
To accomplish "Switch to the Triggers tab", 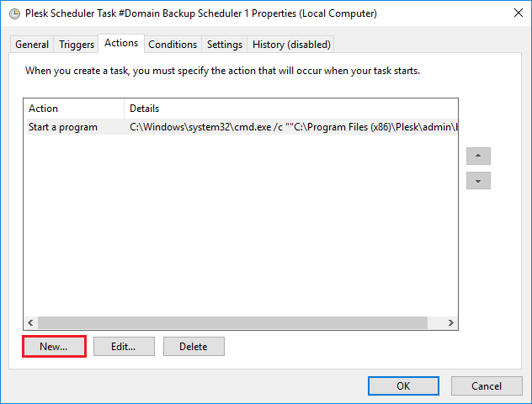I will click(77, 45).
